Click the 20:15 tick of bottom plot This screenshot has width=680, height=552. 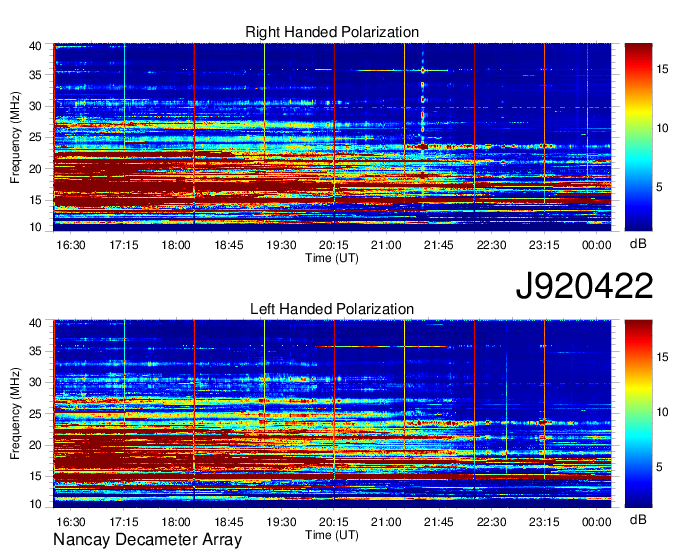click(x=333, y=522)
